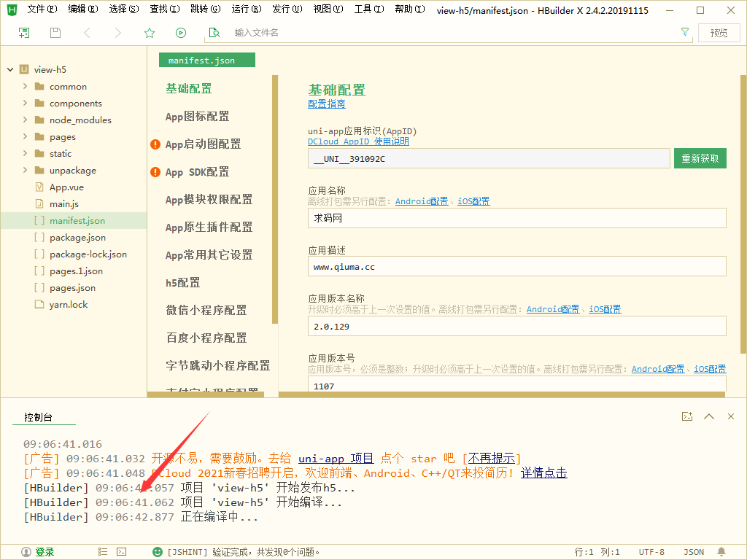Click the JSON language mode in status bar
This screenshot has height=560, width=747.
coord(694,552)
